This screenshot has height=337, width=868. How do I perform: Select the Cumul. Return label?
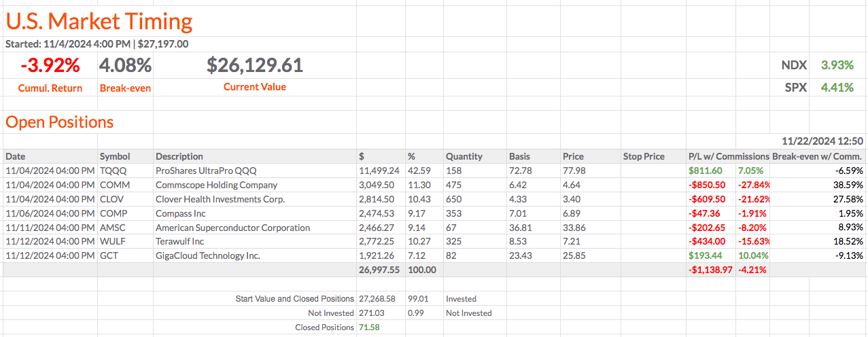[50, 88]
